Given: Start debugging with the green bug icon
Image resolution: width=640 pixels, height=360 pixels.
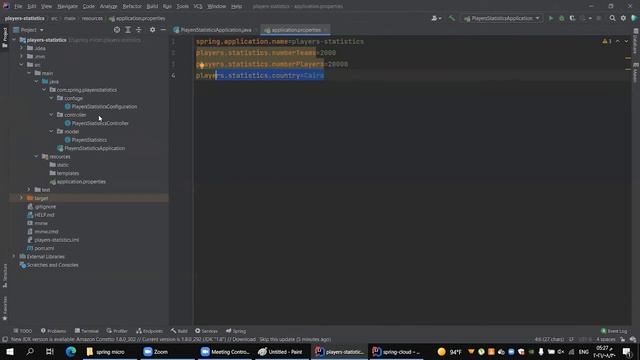Looking at the screenshot, I should 562,18.
